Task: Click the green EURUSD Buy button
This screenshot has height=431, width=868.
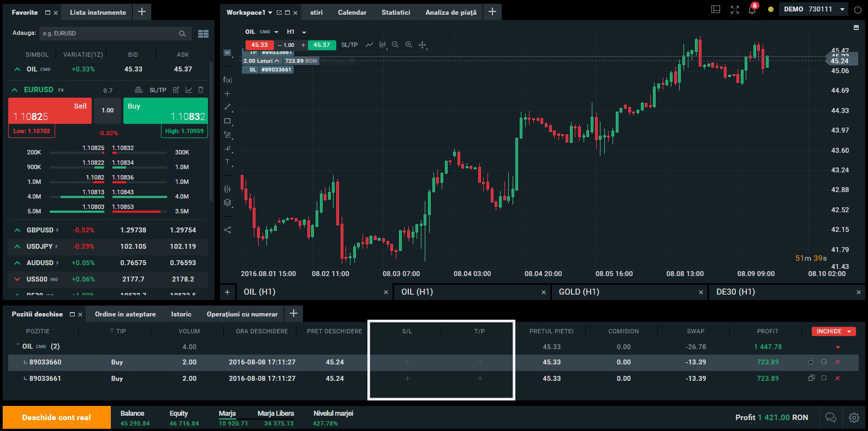Action: coord(165,111)
